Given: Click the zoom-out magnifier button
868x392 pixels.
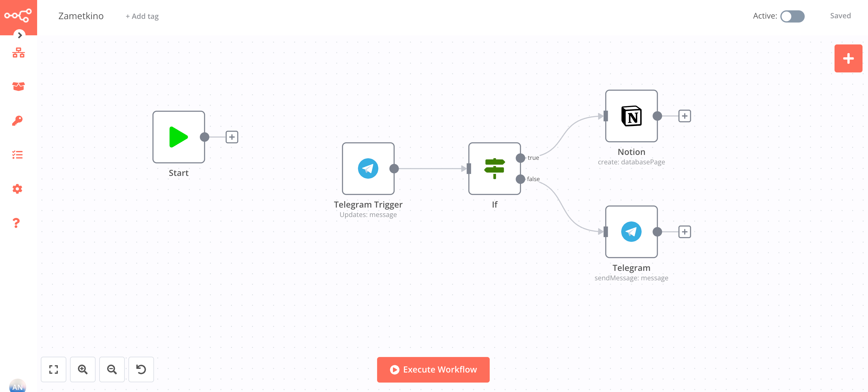Looking at the screenshot, I should (x=112, y=369).
